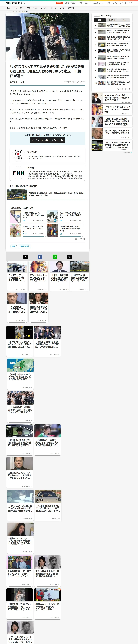Open 最新ニュース in top navigation

coord(98,3)
